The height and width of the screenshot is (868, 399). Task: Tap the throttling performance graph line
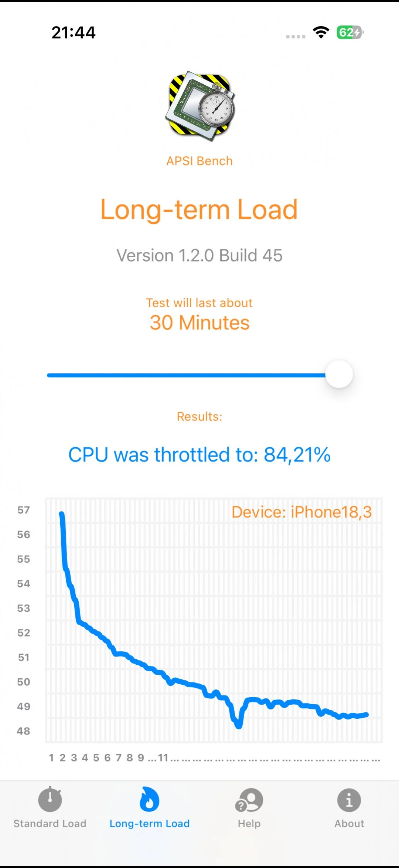click(148, 668)
